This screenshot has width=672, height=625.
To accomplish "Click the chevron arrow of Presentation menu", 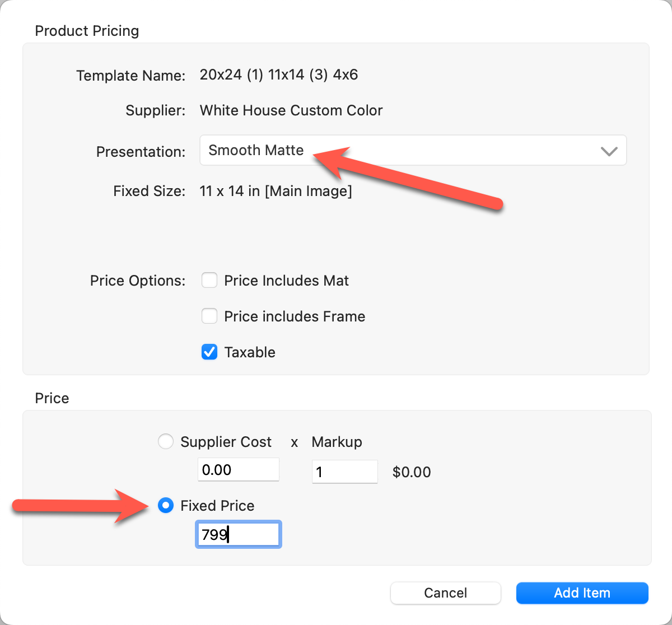I will tap(608, 151).
